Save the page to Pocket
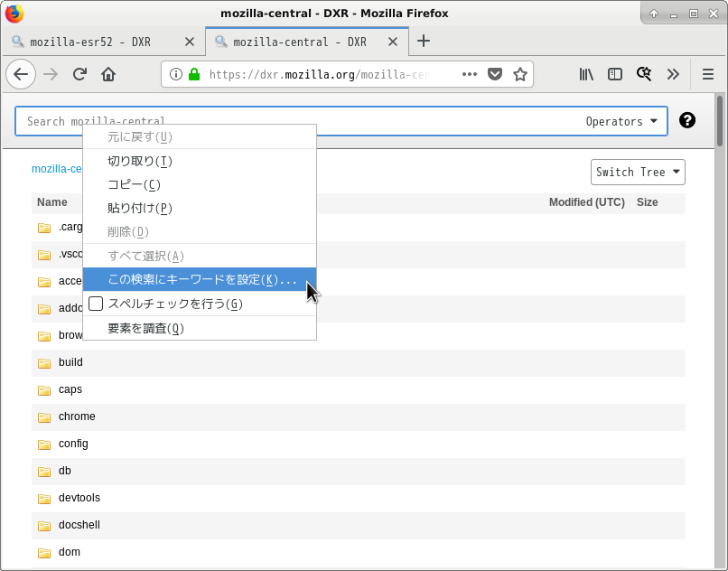This screenshot has height=571, width=728. point(495,74)
